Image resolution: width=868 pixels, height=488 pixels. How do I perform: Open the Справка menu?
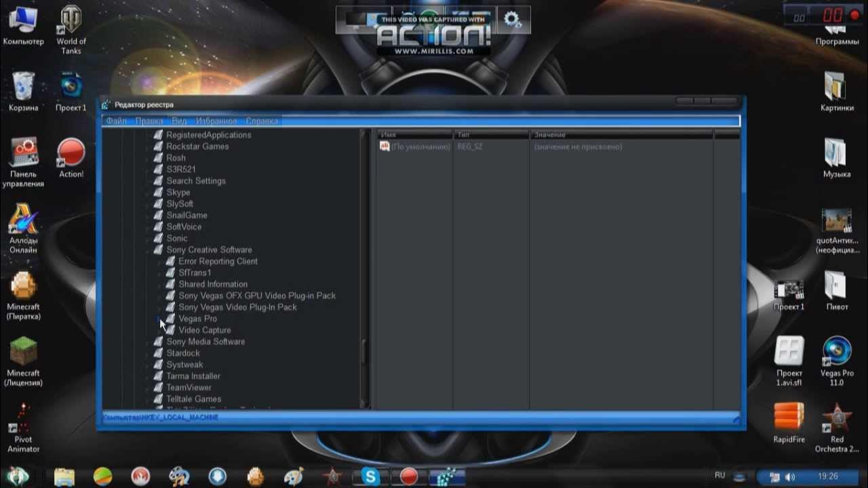[262, 121]
